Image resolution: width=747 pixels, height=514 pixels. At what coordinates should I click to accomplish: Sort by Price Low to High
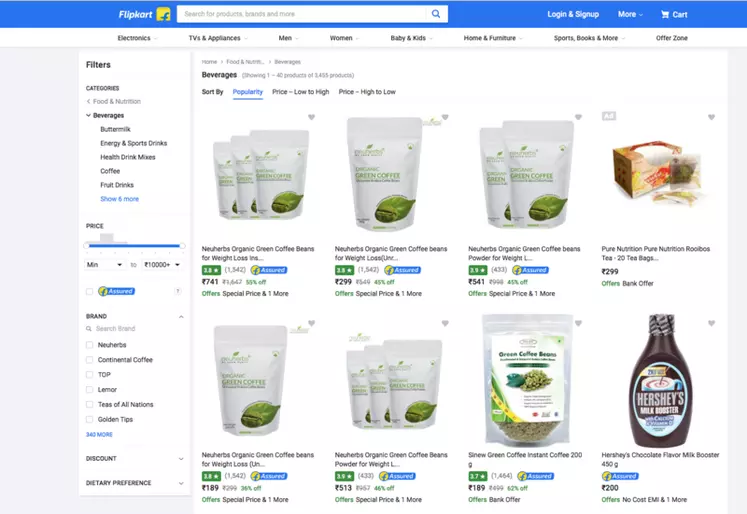[x=301, y=92]
